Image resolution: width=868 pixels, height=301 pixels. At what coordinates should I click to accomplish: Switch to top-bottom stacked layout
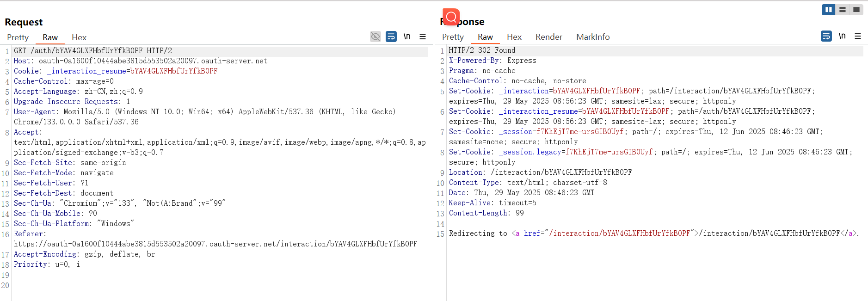coord(843,10)
